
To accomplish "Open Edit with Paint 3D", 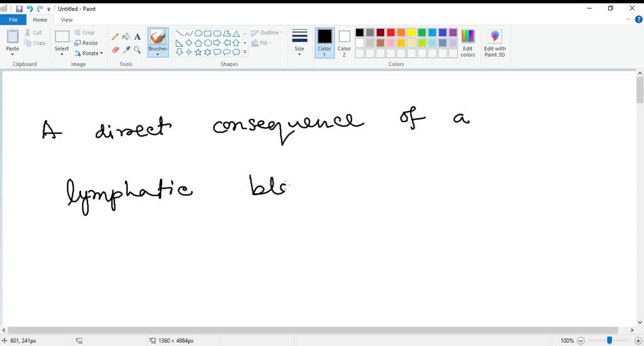I will pyautogui.click(x=494, y=43).
